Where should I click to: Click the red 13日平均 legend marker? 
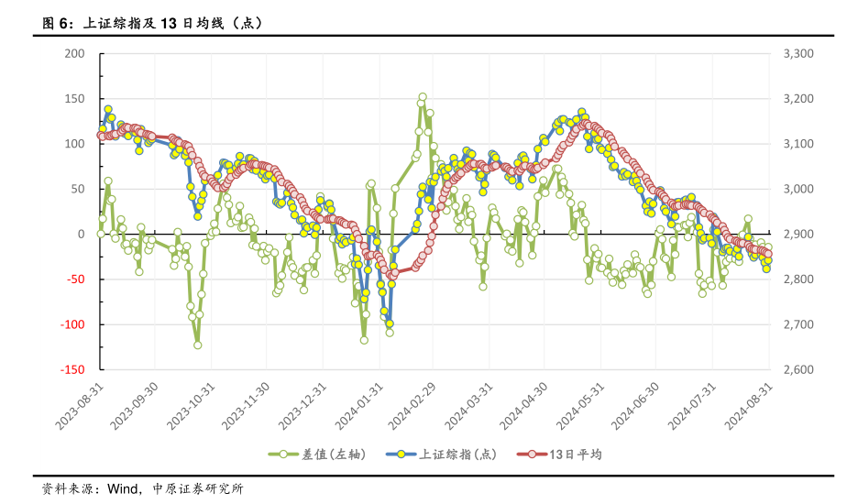[530, 454]
